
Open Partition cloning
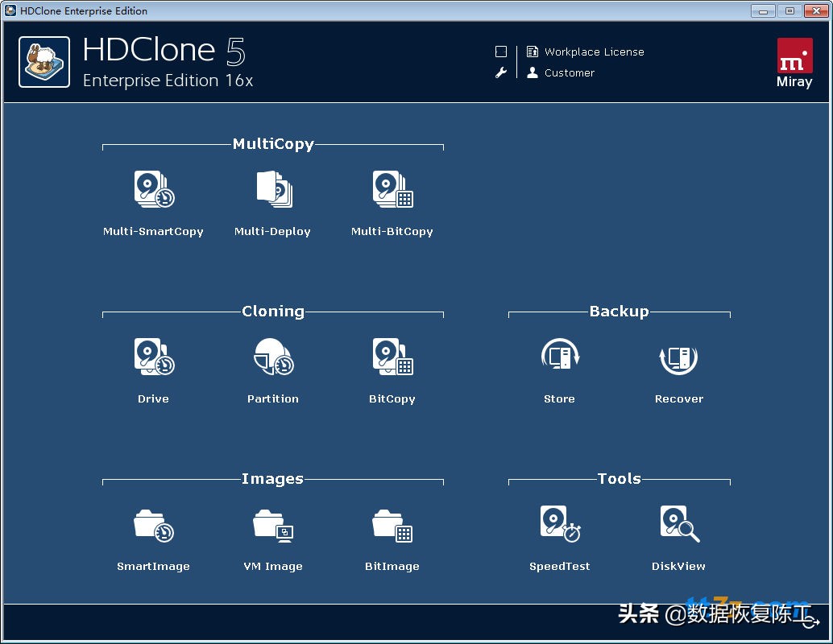pos(273,357)
